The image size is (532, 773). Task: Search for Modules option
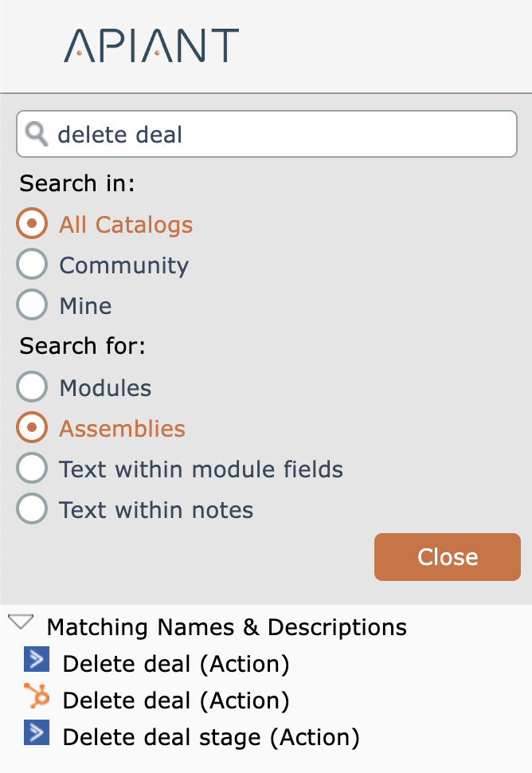coord(32,388)
